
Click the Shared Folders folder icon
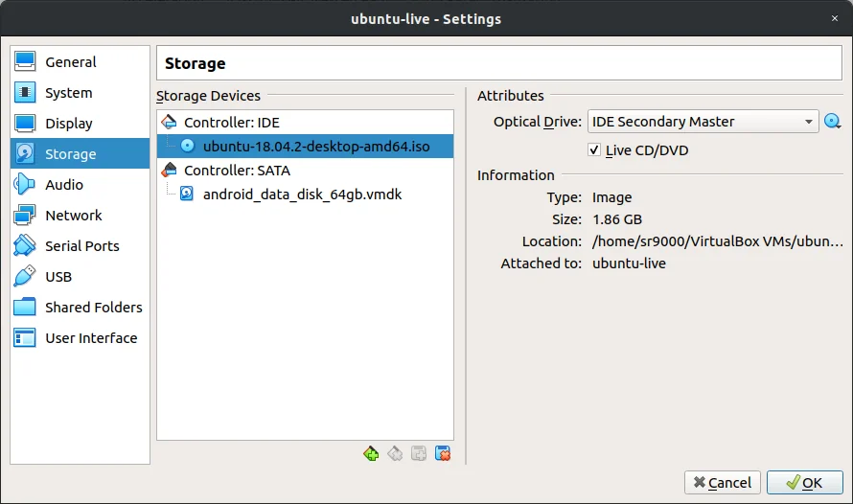pos(25,308)
